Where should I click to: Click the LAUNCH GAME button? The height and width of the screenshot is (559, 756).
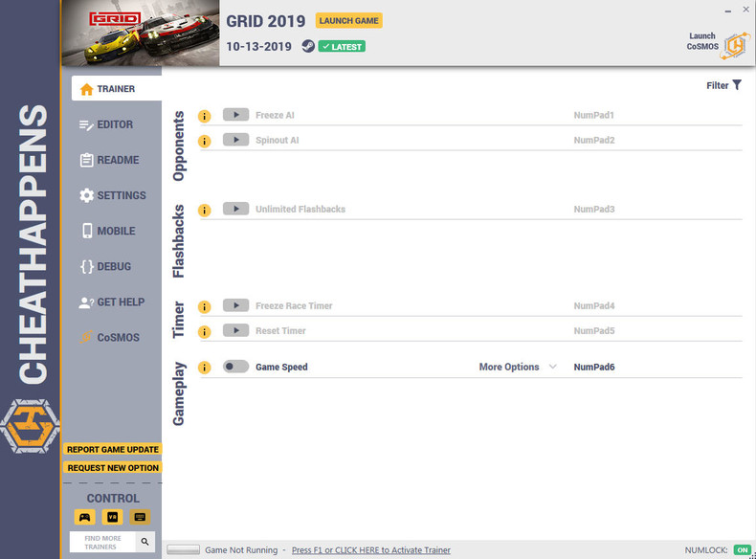[348, 21]
